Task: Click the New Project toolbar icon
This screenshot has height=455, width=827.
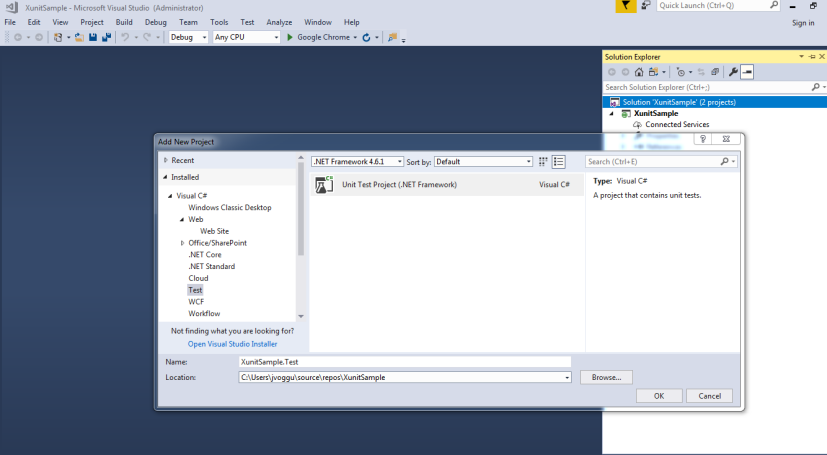Action: (58, 37)
